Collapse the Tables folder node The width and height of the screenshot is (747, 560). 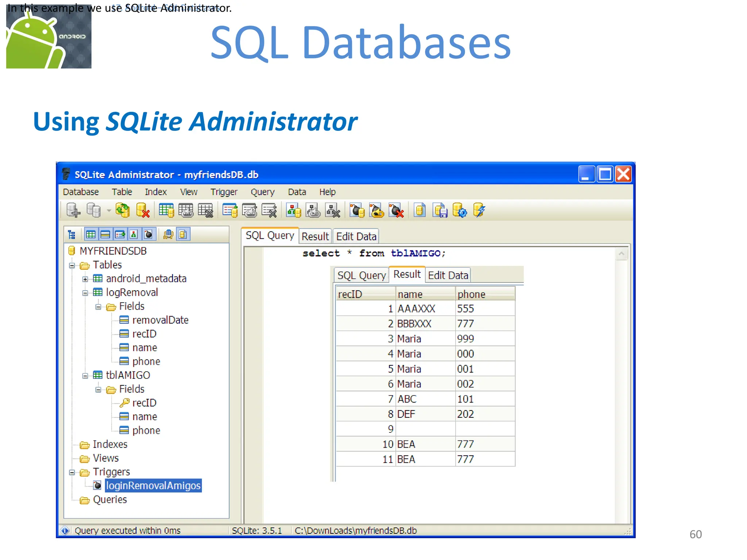(x=72, y=265)
